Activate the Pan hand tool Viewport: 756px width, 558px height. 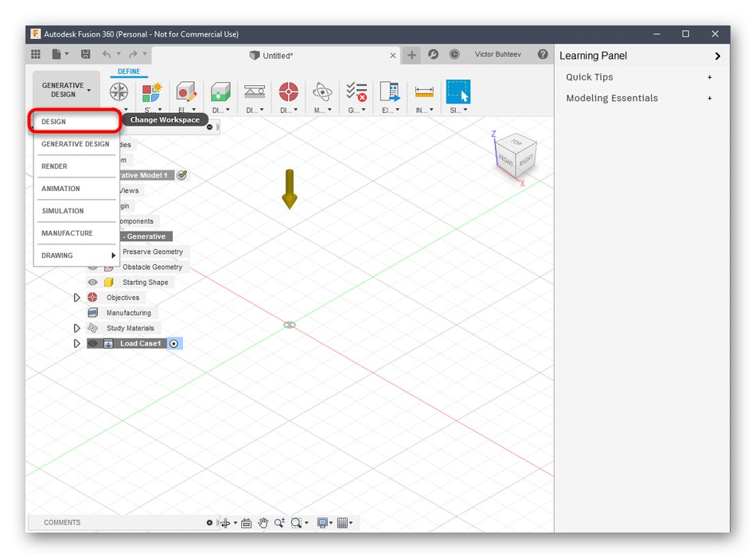(263, 523)
